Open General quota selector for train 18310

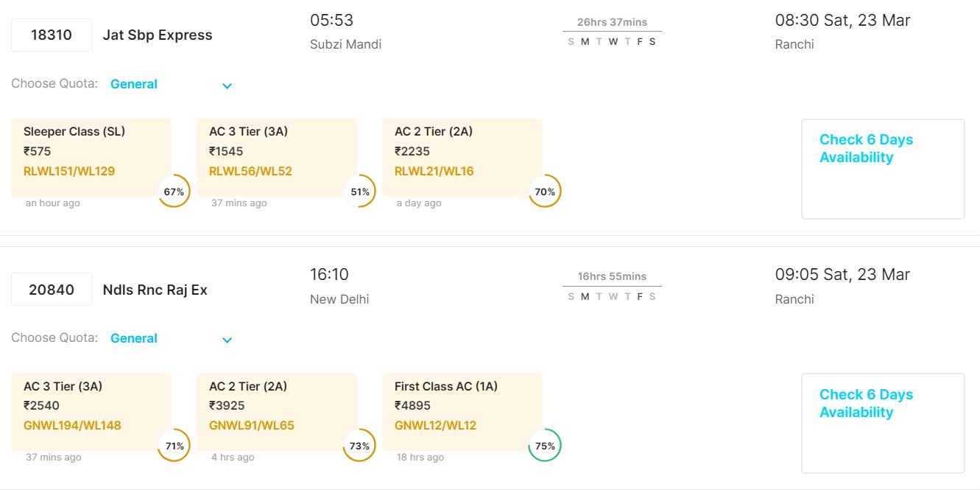point(134,84)
